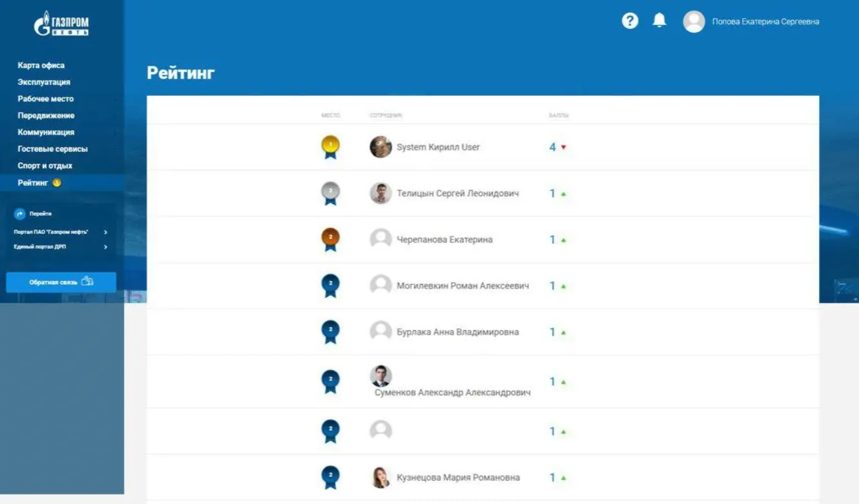Open Кузнецова Мария Романовна's profile

tap(458, 478)
